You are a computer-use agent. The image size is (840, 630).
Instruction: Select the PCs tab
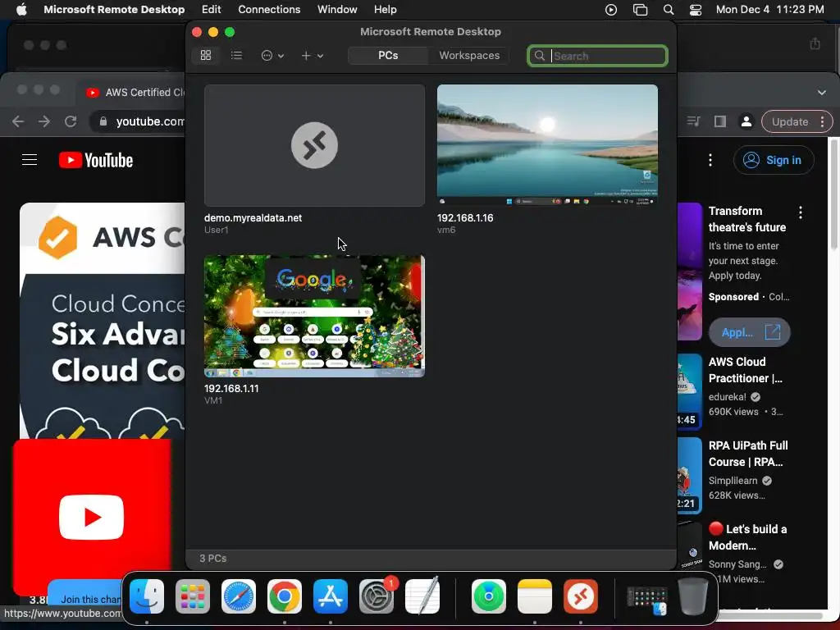[388, 55]
